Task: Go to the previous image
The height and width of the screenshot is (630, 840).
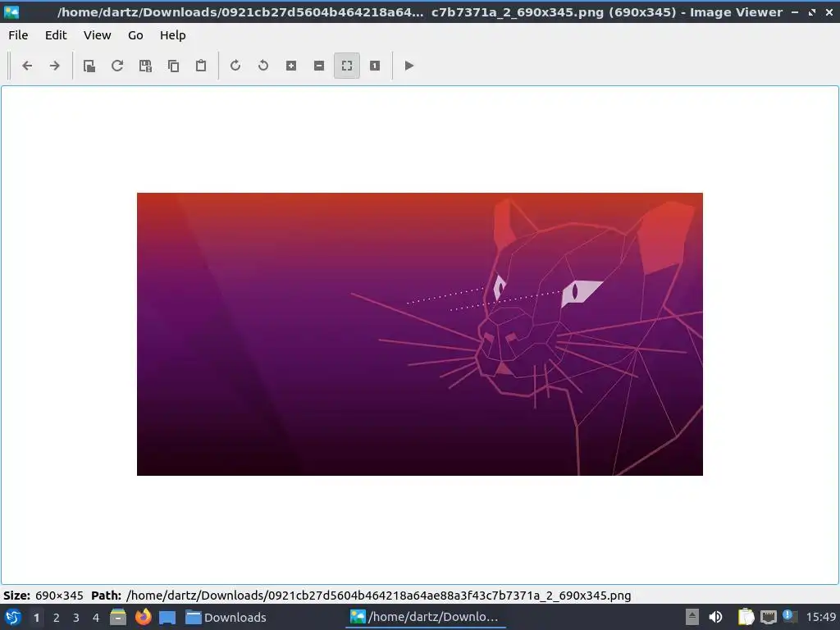Action: [x=27, y=66]
